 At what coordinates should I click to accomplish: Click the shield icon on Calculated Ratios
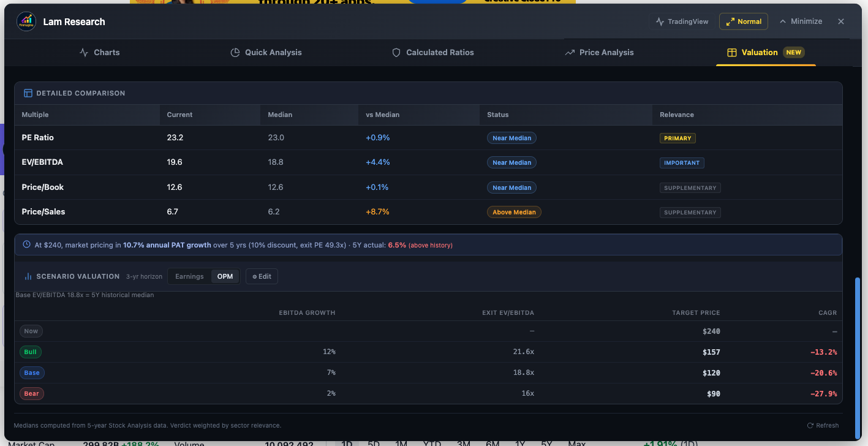tap(396, 52)
